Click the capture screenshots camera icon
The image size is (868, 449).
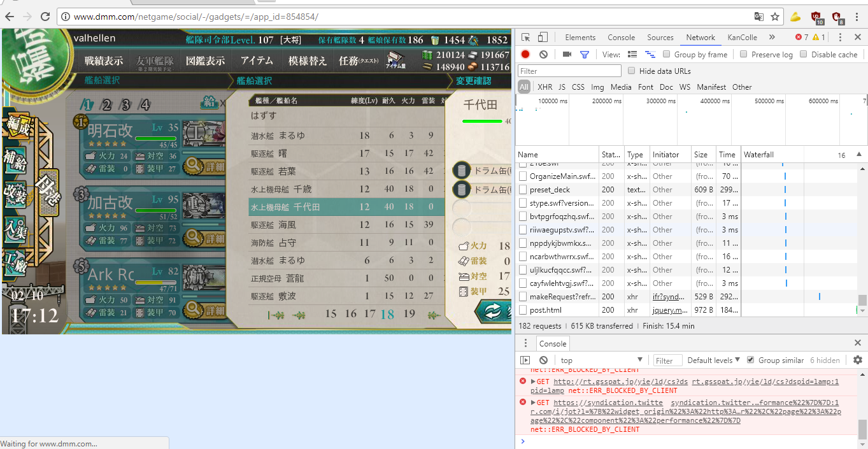[x=567, y=55]
